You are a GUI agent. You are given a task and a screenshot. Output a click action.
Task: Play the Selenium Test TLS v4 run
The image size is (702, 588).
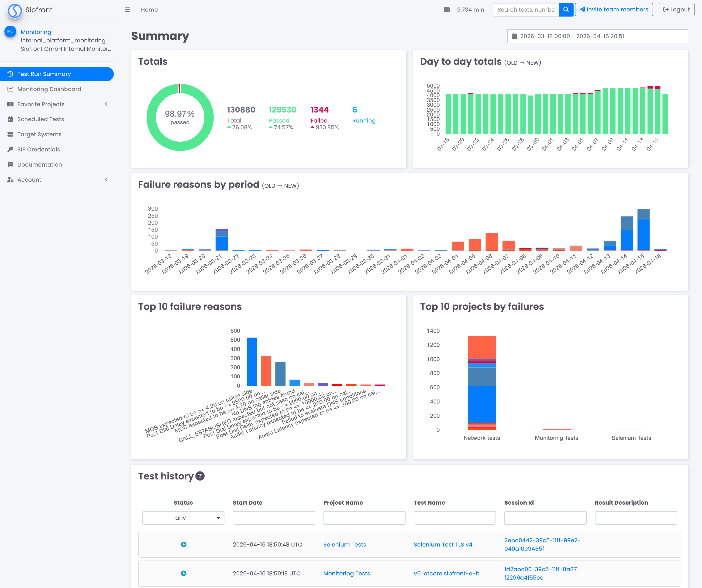coord(183,544)
